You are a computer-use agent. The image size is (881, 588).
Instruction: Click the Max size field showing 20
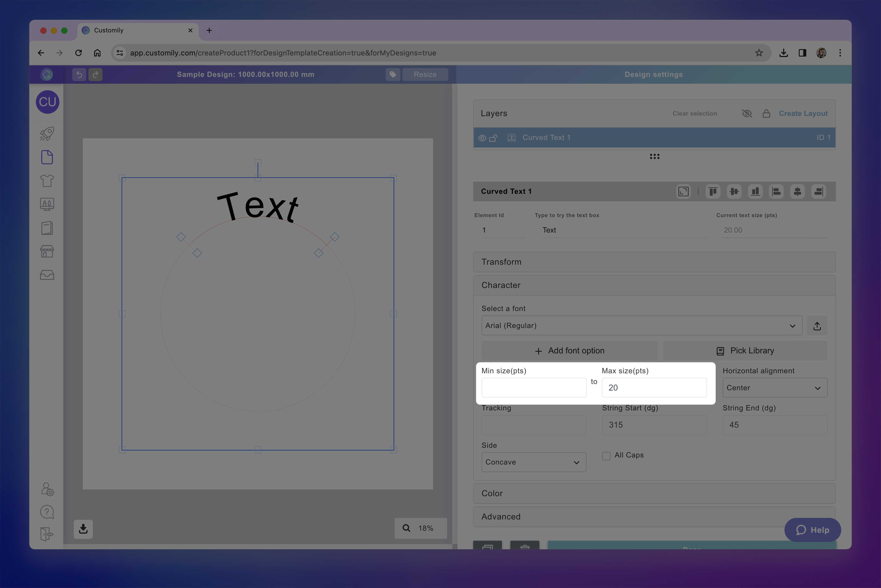pyautogui.click(x=654, y=387)
